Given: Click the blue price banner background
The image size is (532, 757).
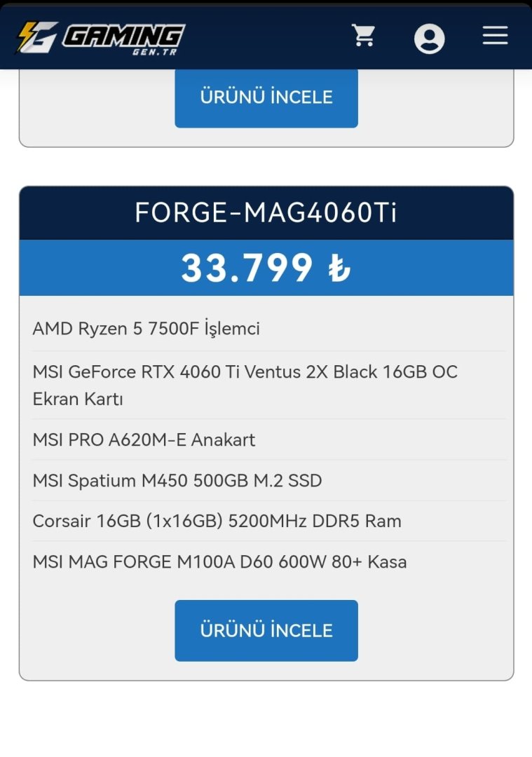Looking at the screenshot, I should pos(449,268).
